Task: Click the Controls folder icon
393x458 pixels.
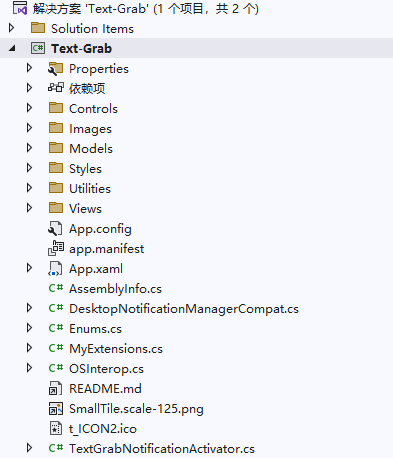Action: point(55,108)
